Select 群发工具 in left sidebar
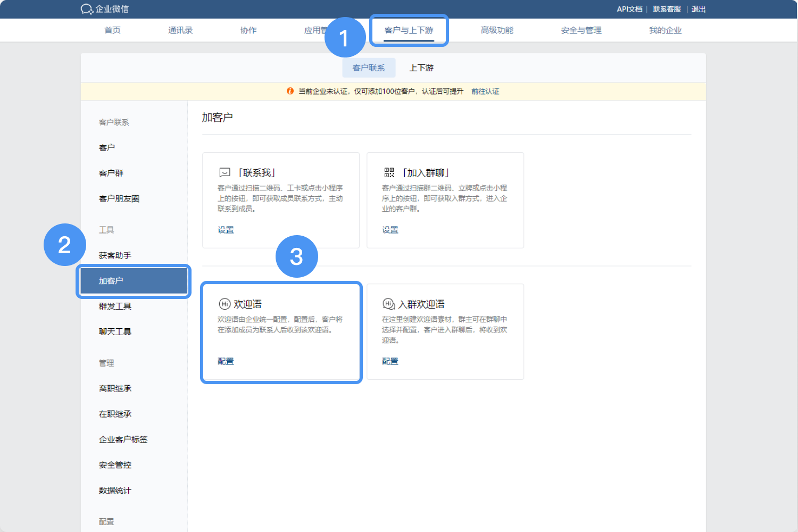The width and height of the screenshot is (798, 532). coord(115,306)
